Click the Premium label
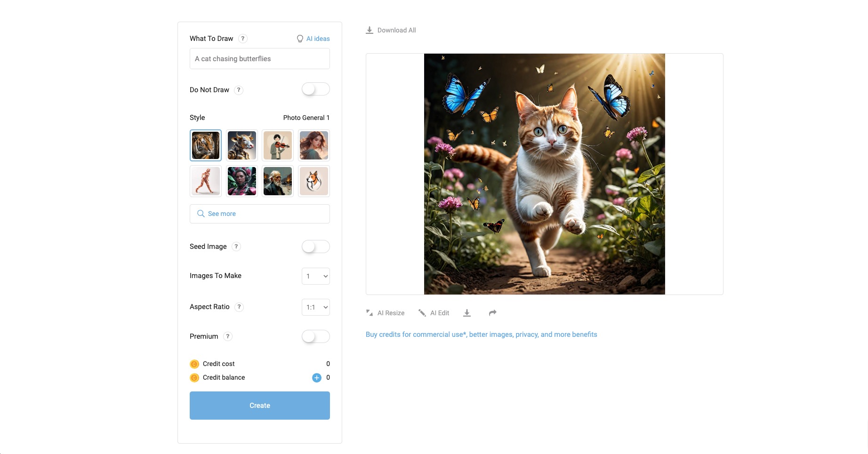Viewport: 868px width, 454px height. pos(204,336)
